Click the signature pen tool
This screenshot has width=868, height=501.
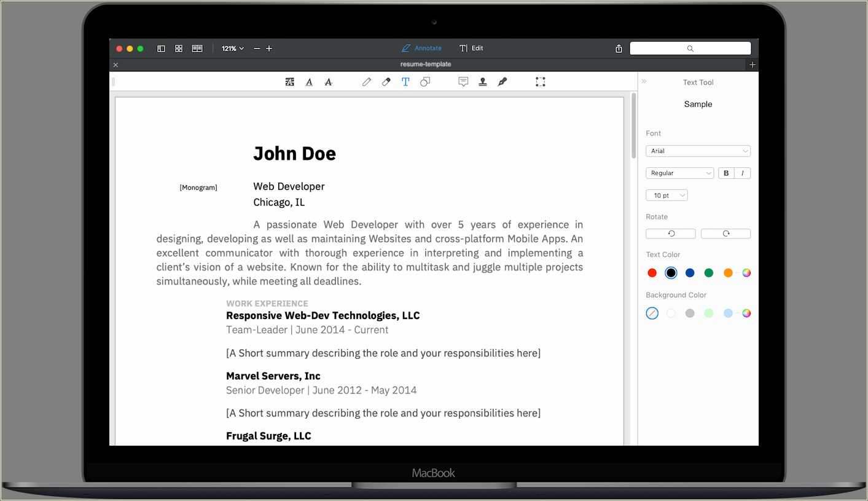click(x=502, y=82)
